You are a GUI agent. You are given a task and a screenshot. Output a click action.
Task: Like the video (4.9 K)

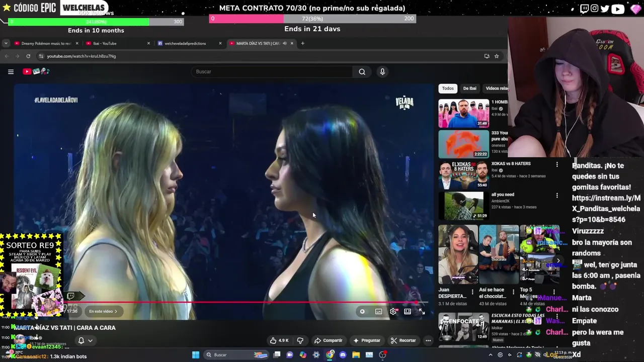click(279, 340)
